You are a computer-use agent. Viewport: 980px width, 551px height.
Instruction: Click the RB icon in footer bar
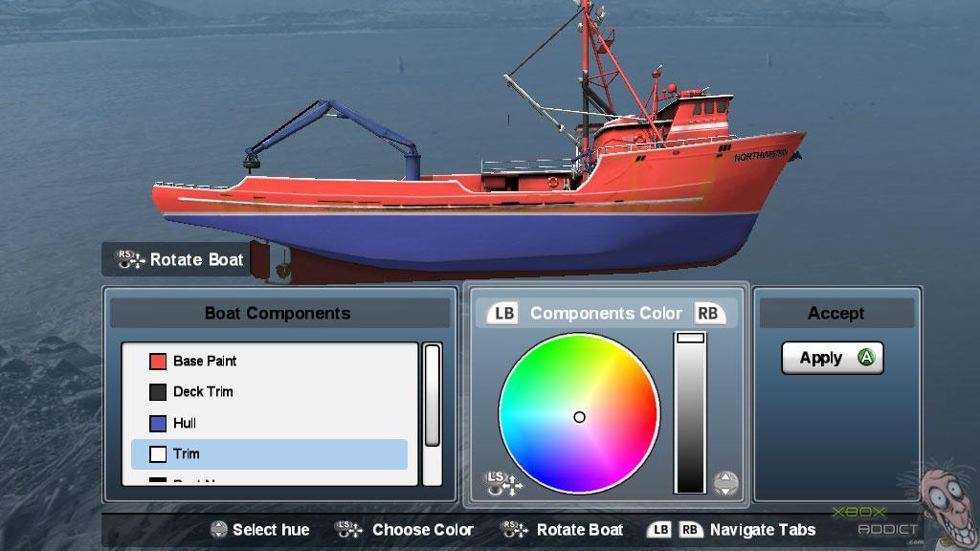coord(689,530)
